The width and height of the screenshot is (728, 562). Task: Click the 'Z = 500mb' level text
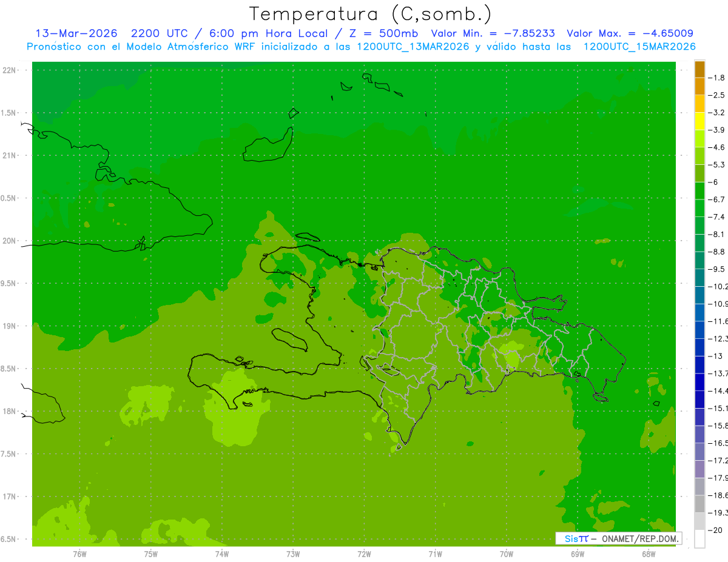(380, 34)
